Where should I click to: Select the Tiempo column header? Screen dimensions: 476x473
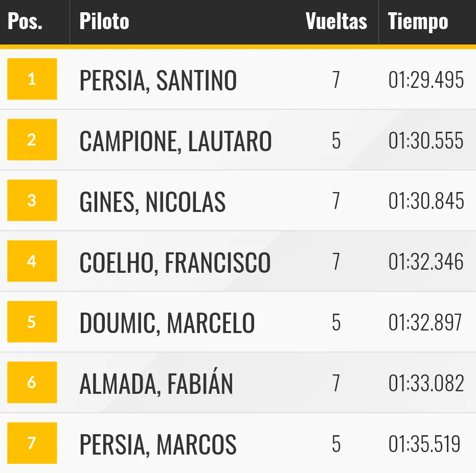tap(418, 22)
